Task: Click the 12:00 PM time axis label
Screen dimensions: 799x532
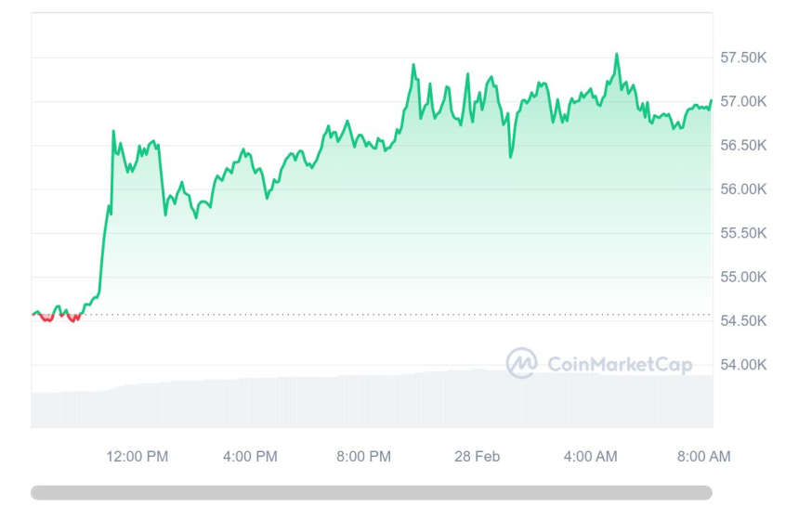Action: (138, 457)
